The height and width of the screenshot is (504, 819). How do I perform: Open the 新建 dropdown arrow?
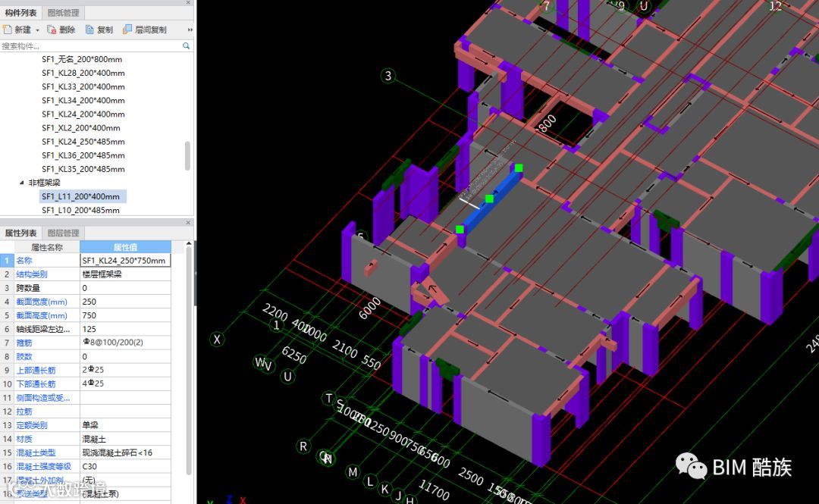click(37, 30)
